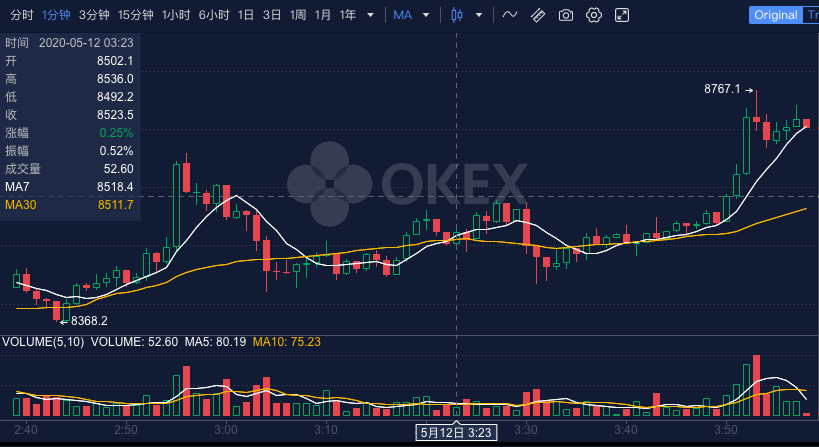Select the 1年 interval

(348, 15)
